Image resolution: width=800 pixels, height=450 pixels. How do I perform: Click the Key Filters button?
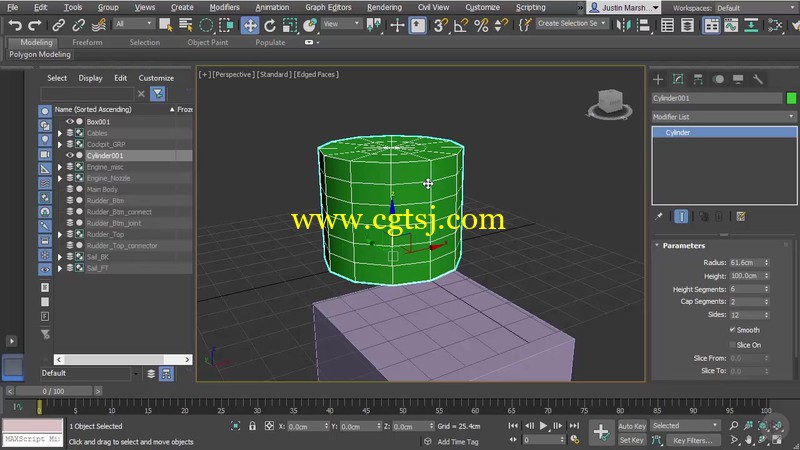(x=692, y=440)
